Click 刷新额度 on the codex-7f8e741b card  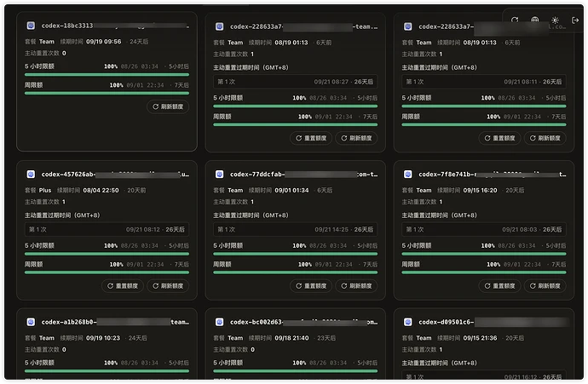tap(545, 286)
